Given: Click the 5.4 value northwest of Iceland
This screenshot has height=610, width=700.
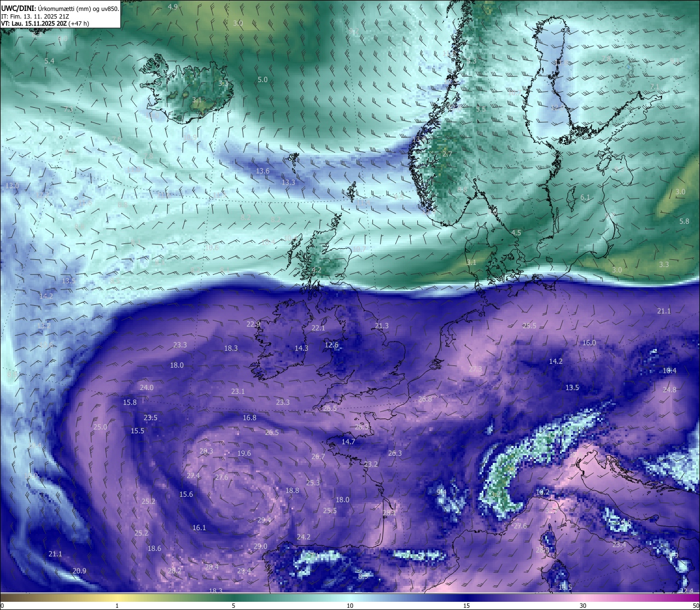Looking at the screenshot, I should [x=49, y=61].
